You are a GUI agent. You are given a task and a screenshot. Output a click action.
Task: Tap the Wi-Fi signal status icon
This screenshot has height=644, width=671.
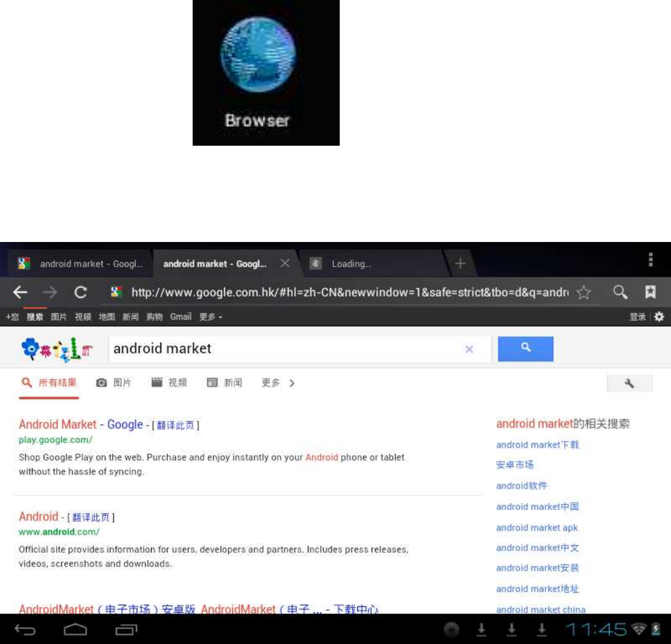pyautogui.click(x=639, y=629)
